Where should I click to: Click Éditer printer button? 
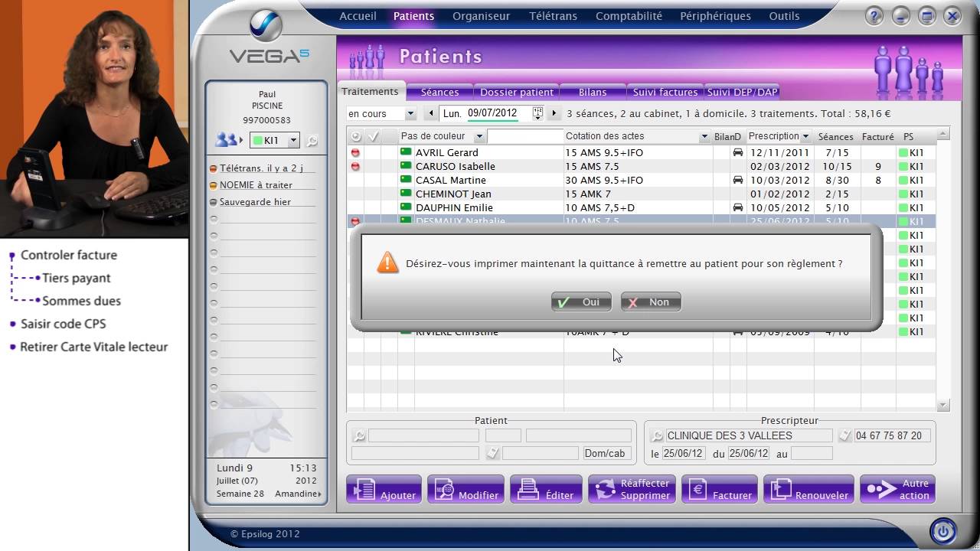tap(547, 489)
